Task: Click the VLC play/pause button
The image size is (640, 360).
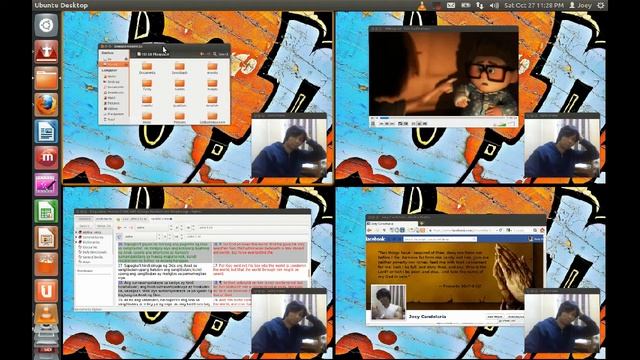Action: pos(373,123)
